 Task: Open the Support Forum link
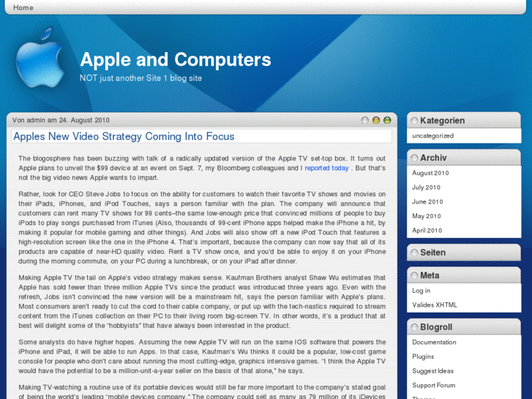pos(434,385)
